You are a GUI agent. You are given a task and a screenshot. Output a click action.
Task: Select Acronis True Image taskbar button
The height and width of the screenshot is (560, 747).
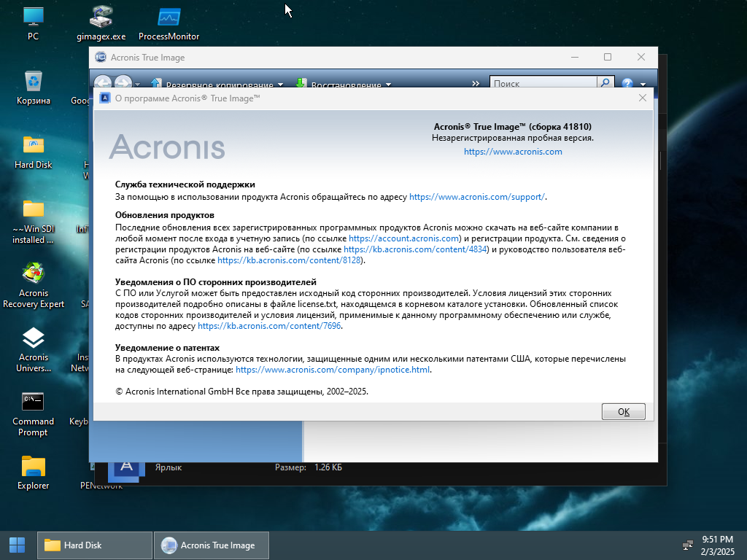click(211, 545)
